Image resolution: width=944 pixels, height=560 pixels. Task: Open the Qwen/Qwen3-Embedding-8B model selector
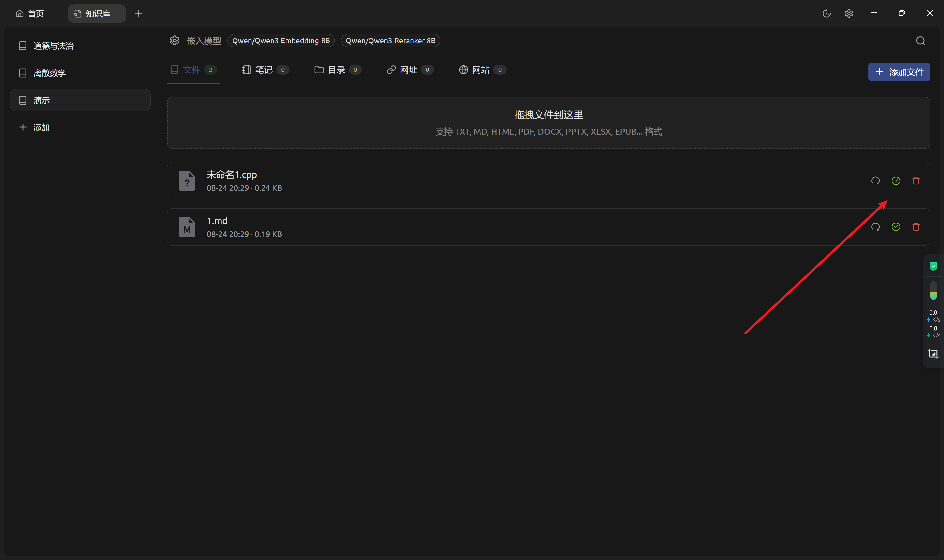click(x=281, y=40)
